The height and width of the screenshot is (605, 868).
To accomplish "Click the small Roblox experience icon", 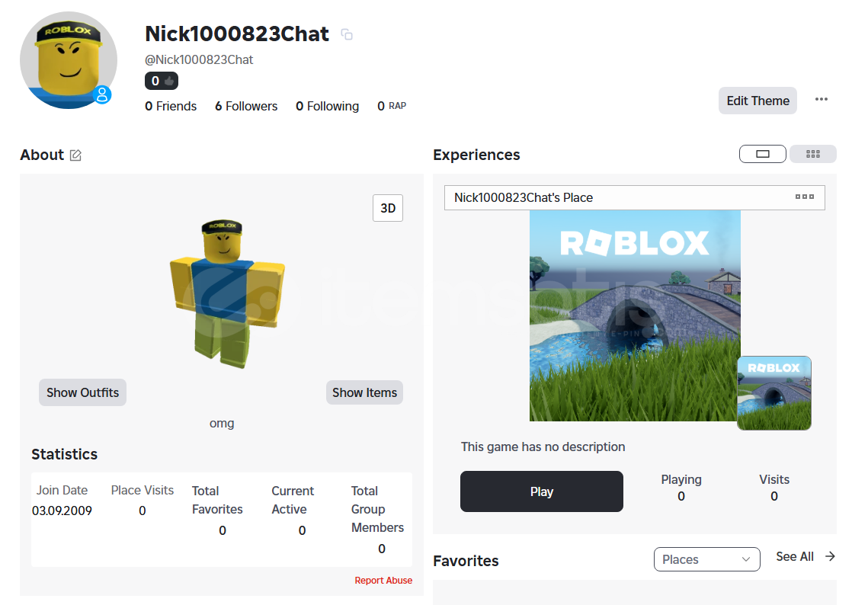I will point(774,393).
